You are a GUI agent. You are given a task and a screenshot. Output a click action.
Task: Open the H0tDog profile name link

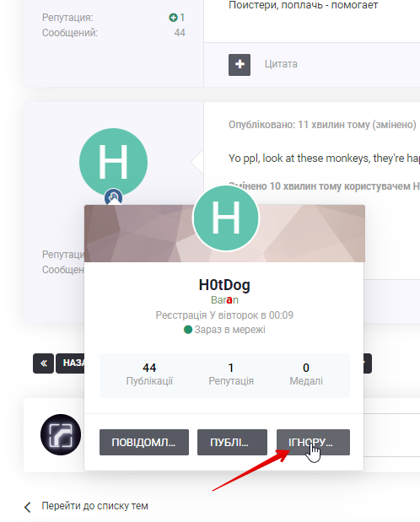pyautogui.click(x=224, y=285)
